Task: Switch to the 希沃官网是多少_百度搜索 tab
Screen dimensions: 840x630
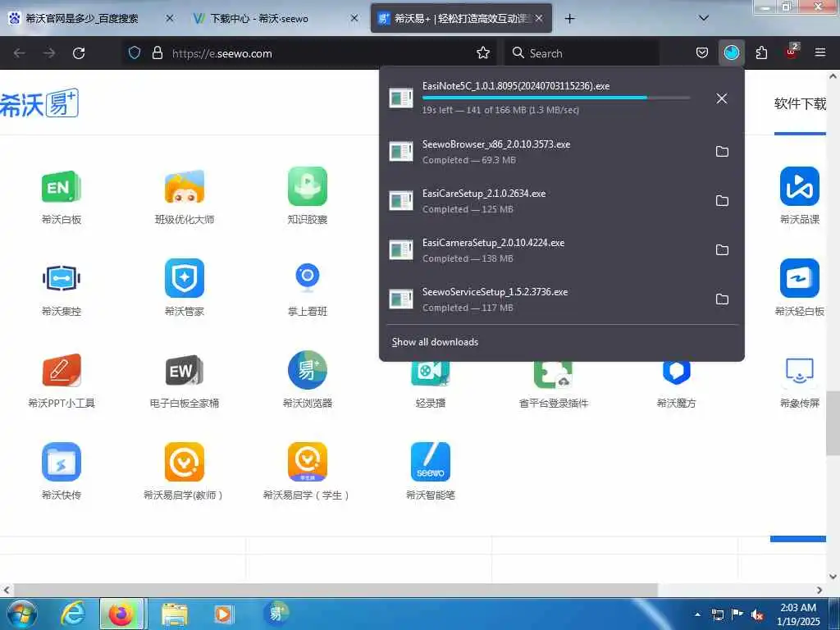Action: click(92, 18)
